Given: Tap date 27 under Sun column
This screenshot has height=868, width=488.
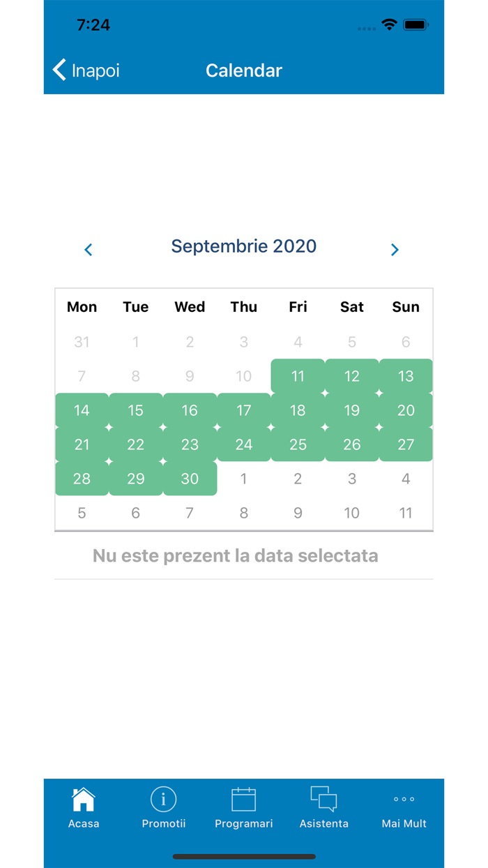Looking at the screenshot, I should tap(406, 444).
